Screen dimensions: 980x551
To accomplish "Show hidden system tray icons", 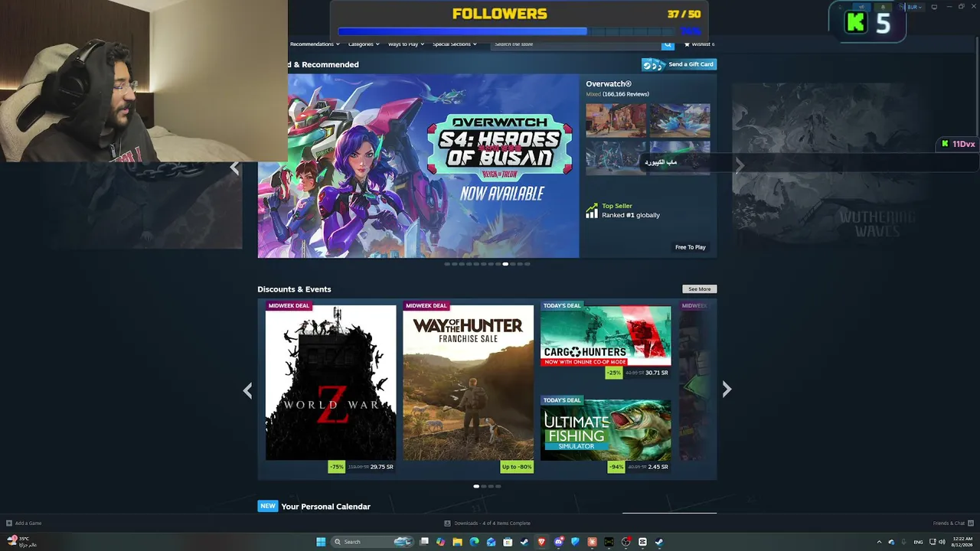I will click(879, 542).
